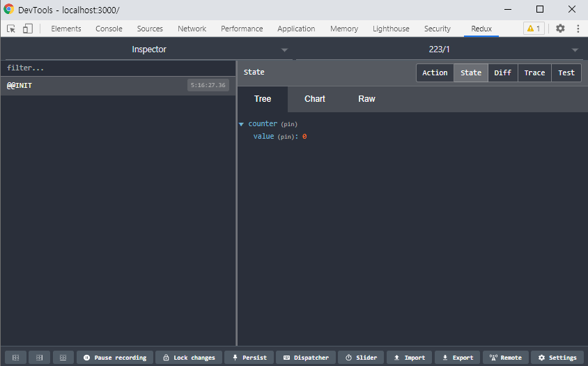Switch to the Application tab
Viewport: 588px width, 366px height.
(296, 29)
